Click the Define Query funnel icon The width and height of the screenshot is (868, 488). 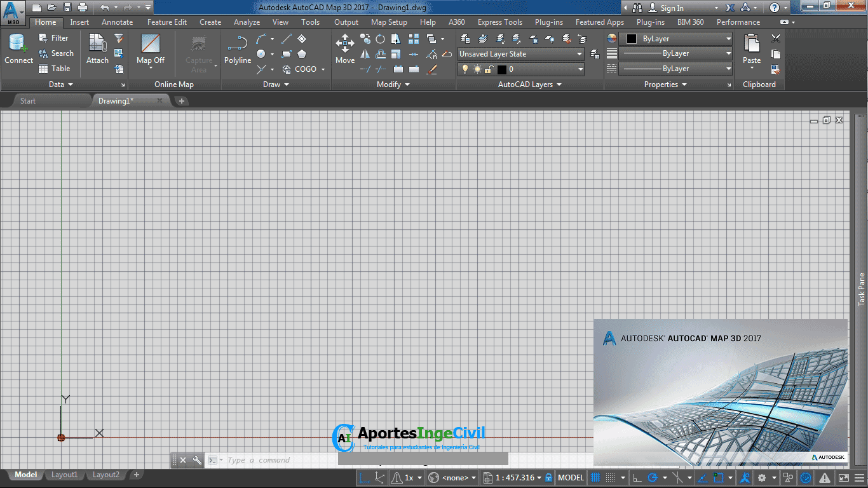119,39
